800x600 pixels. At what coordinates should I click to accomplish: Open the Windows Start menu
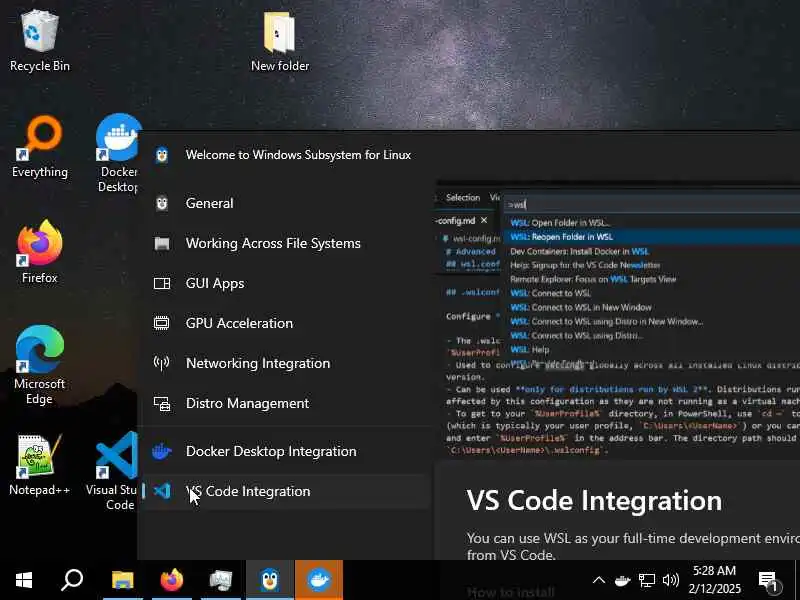tap(24, 580)
